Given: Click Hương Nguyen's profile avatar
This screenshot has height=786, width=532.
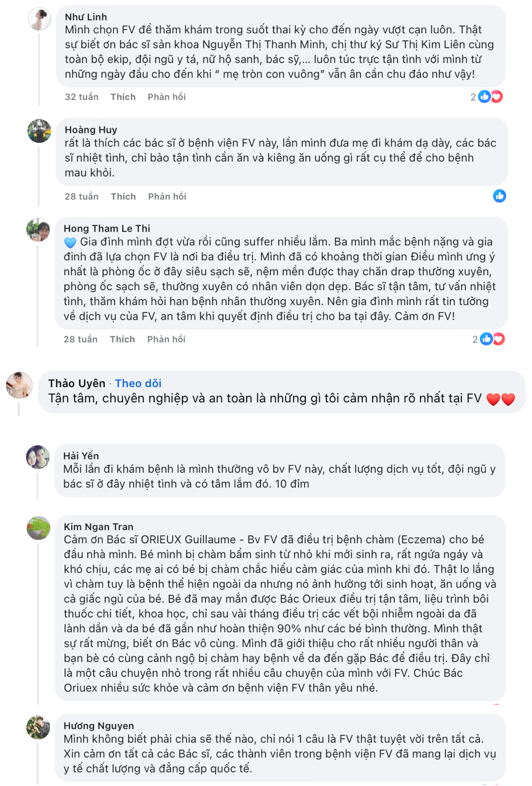Looking at the screenshot, I should tap(38, 727).
